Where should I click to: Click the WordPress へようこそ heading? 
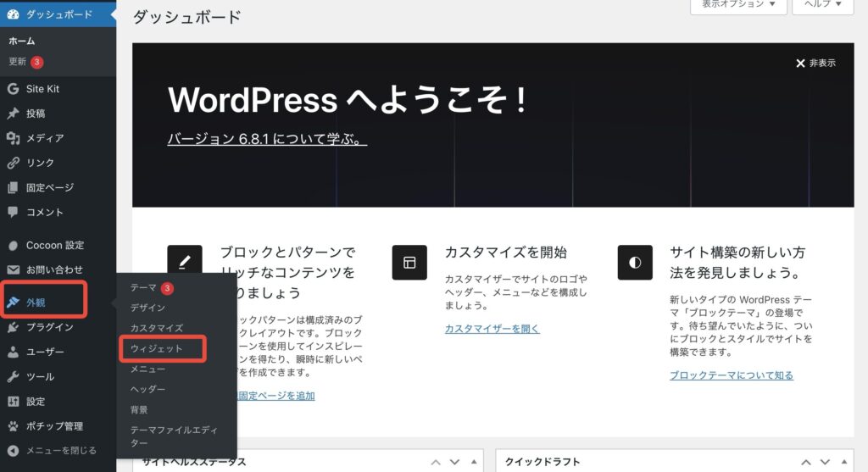coord(348,100)
